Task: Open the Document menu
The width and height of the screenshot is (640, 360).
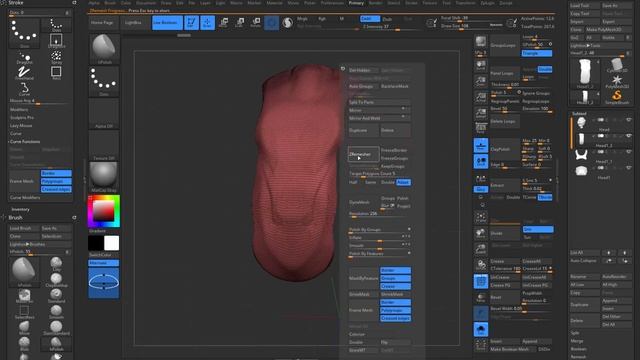Action: tap(146, 3)
